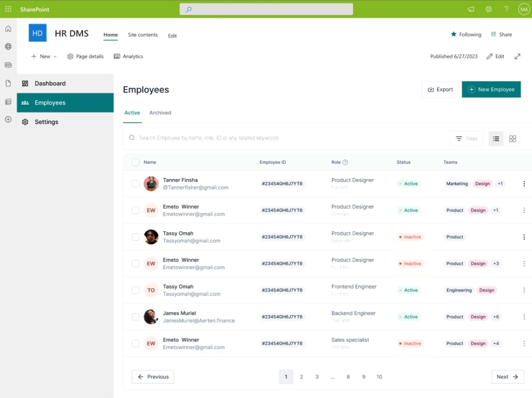Switch to grid view for employees
Image resolution: width=532 pixels, height=398 pixels.
pyautogui.click(x=512, y=139)
